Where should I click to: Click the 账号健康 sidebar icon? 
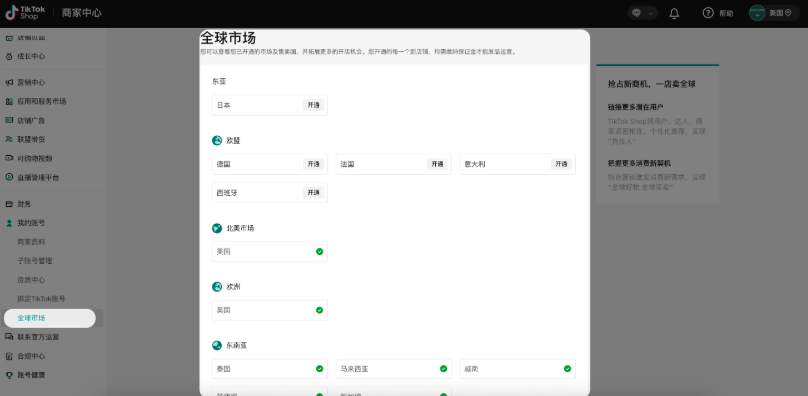click(9, 375)
